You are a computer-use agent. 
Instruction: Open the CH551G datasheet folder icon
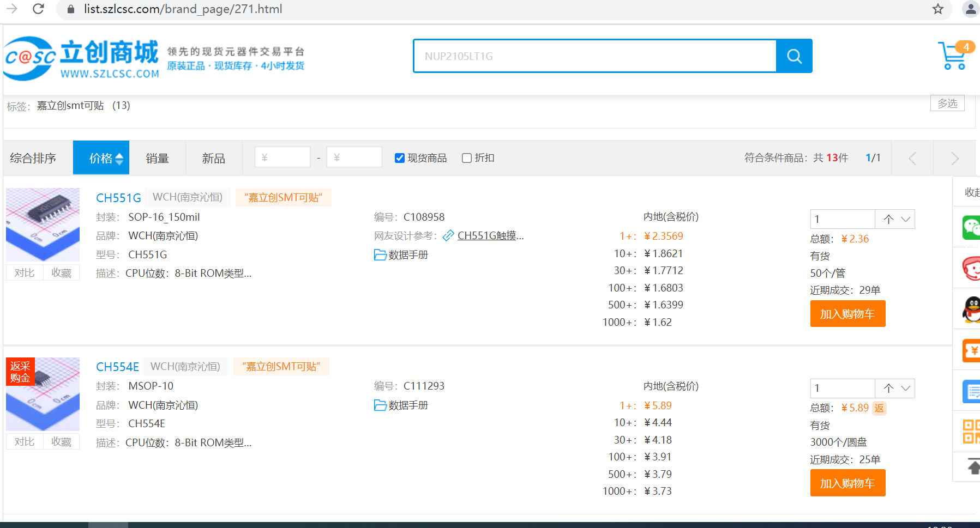[x=380, y=254]
